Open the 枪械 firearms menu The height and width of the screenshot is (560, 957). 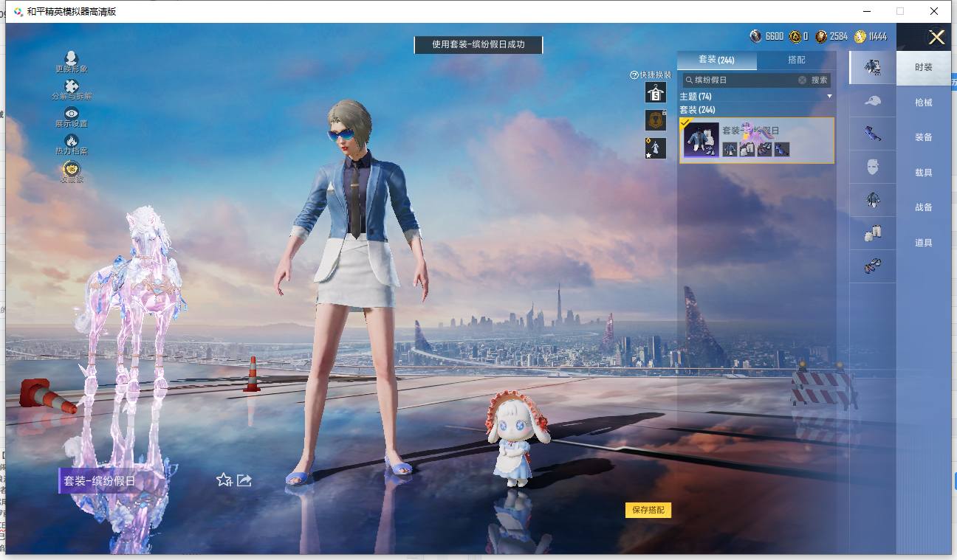pyautogui.click(x=924, y=103)
